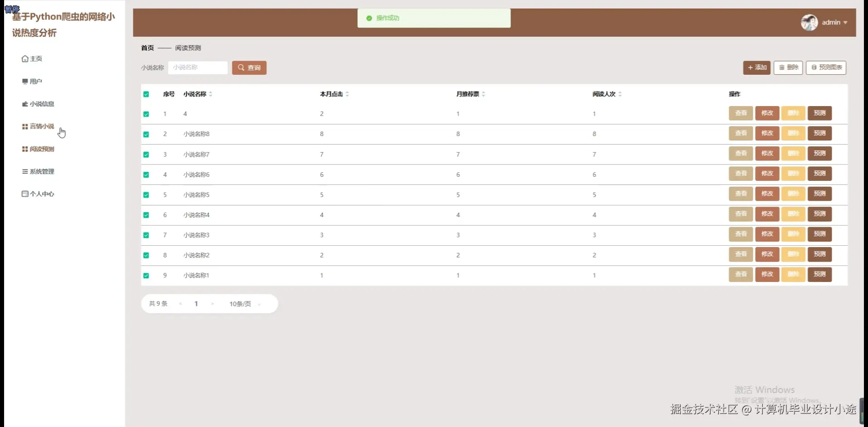Select page 1 in the pagination
868x427 pixels.
click(196, 304)
